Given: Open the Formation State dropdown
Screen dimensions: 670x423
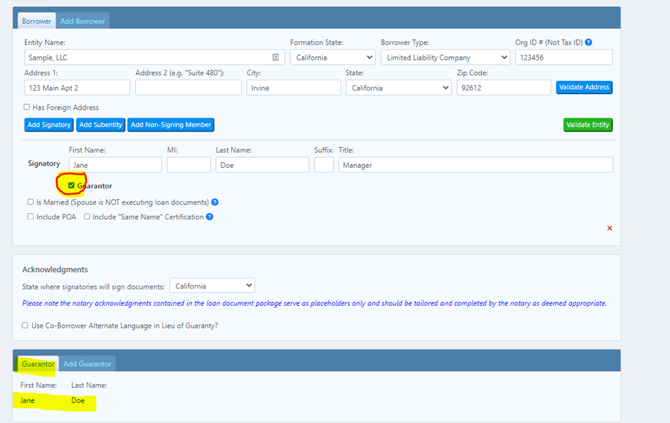Looking at the screenshot, I should point(332,58).
